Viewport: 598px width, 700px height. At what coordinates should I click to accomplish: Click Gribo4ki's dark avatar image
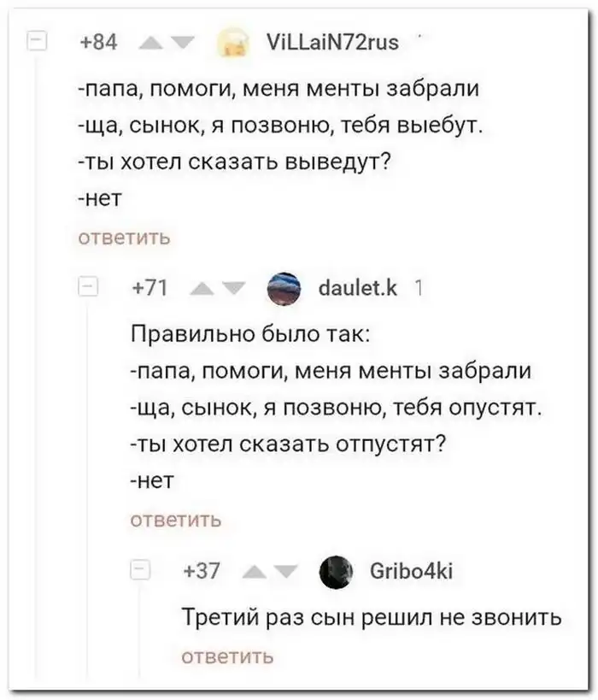pyautogui.click(x=337, y=572)
